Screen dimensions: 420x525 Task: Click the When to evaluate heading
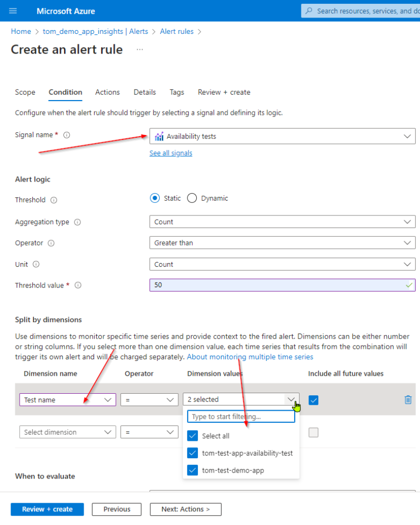click(45, 476)
